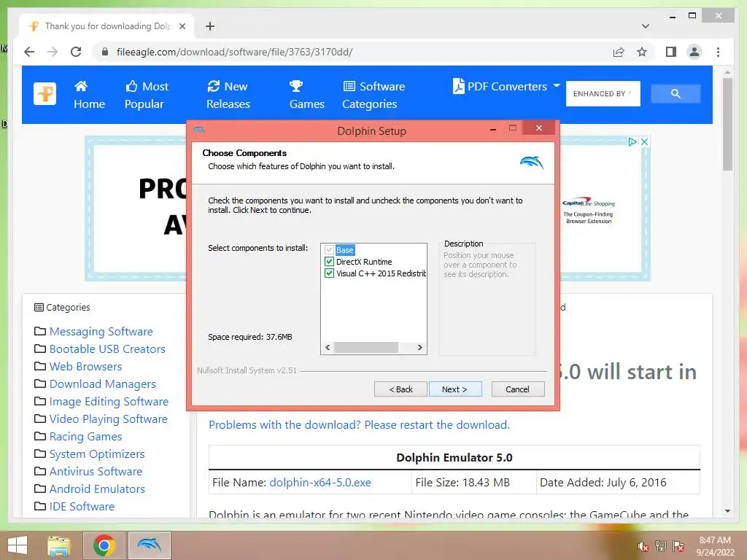
Task: Click the network tray icon
Action: point(661,546)
